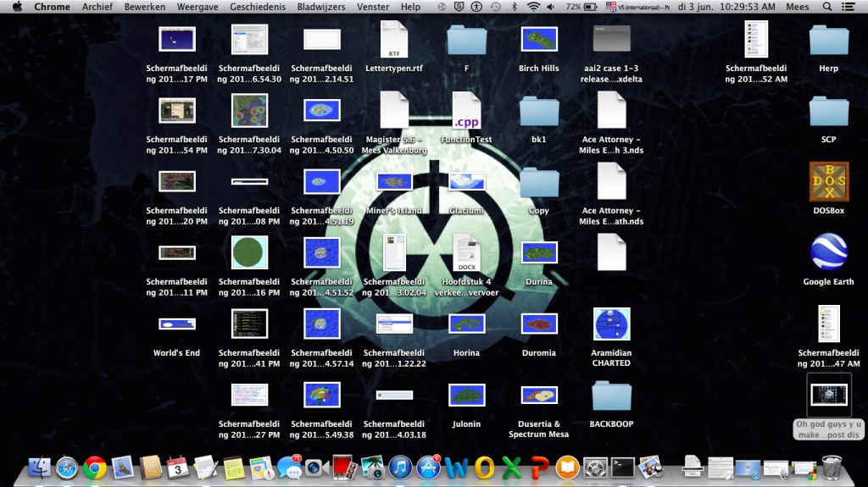Launch Google Chrome from the Dock
The width and height of the screenshot is (868, 487).
tap(95, 468)
